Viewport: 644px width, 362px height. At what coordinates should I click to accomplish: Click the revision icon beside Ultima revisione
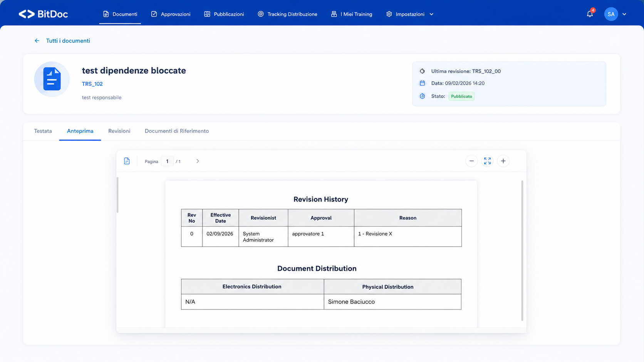422,71
